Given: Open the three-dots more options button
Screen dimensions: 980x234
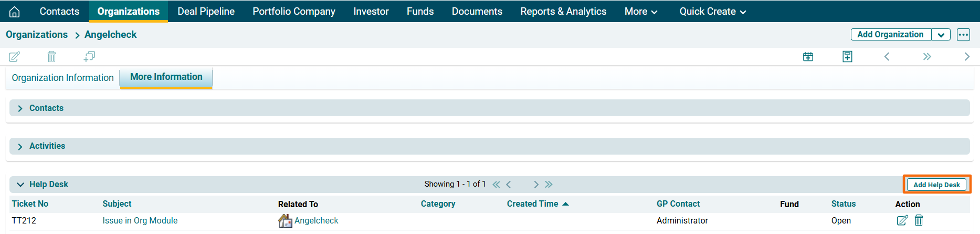Looking at the screenshot, I should click(x=963, y=35).
